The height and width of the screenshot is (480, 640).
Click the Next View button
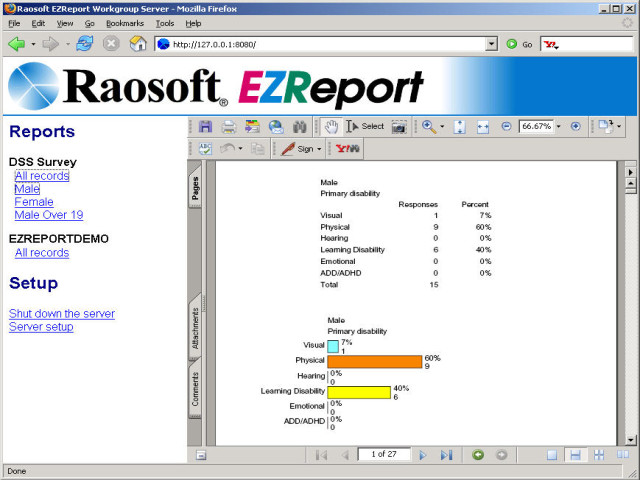[x=502, y=455]
